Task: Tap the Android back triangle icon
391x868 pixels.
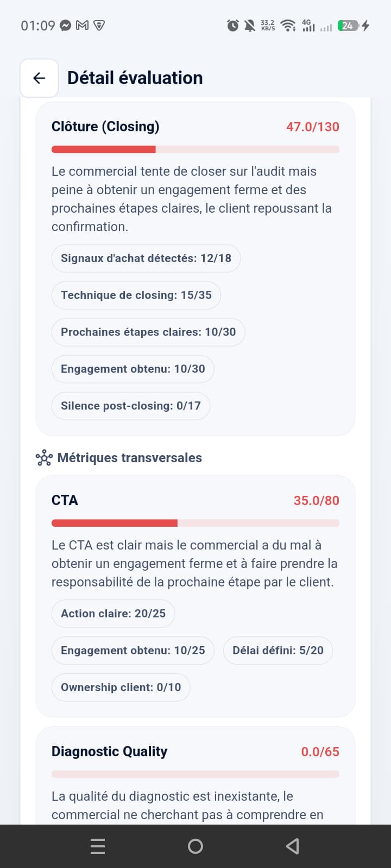Action: tap(293, 846)
